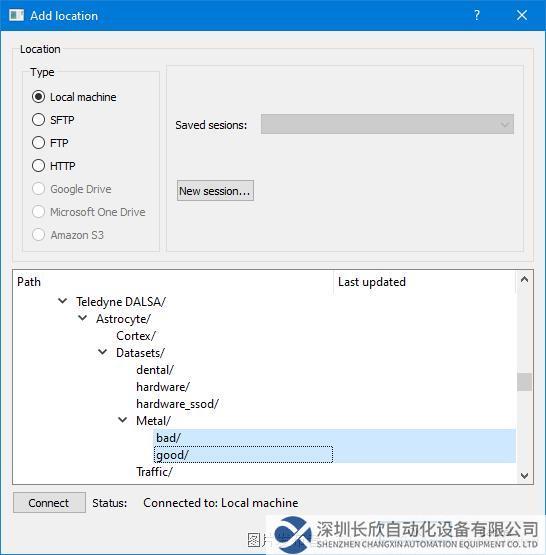546x555 pixels.
Task: Select the hardware_ssod dataset folder
Action: (x=178, y=404)
